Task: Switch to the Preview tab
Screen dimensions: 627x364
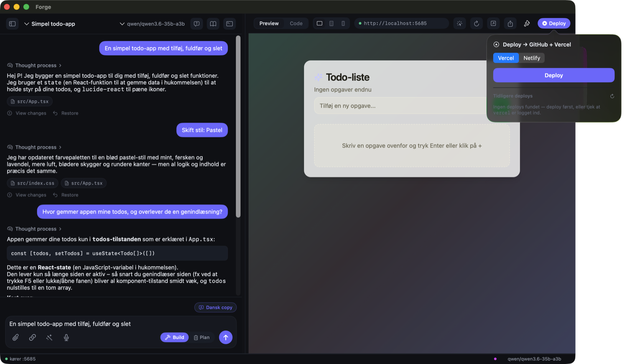Action: (269, 23)
